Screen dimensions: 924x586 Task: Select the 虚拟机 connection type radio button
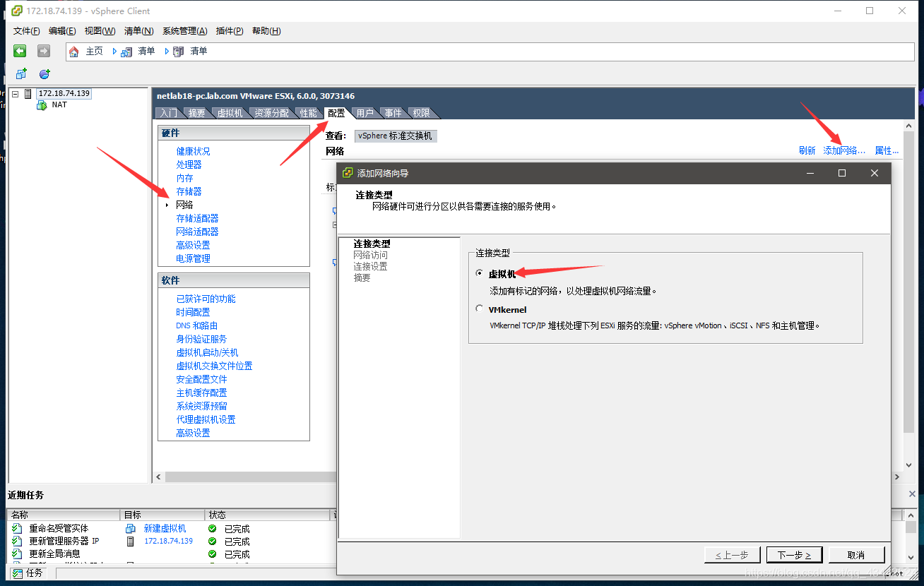480,273
